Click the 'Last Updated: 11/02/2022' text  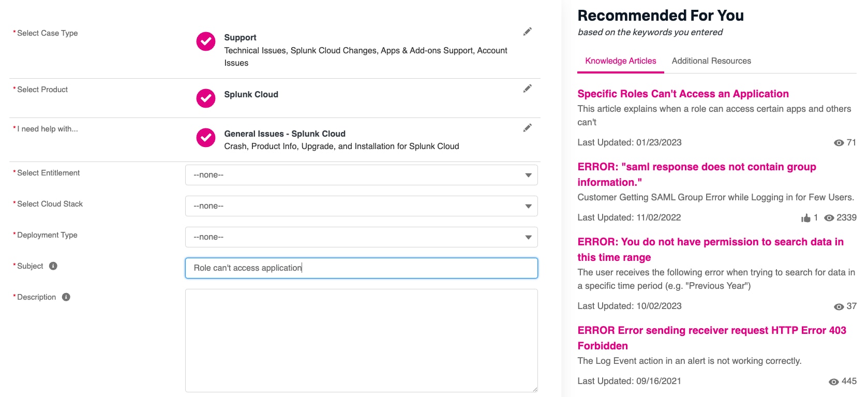click(x=629, y=217)
